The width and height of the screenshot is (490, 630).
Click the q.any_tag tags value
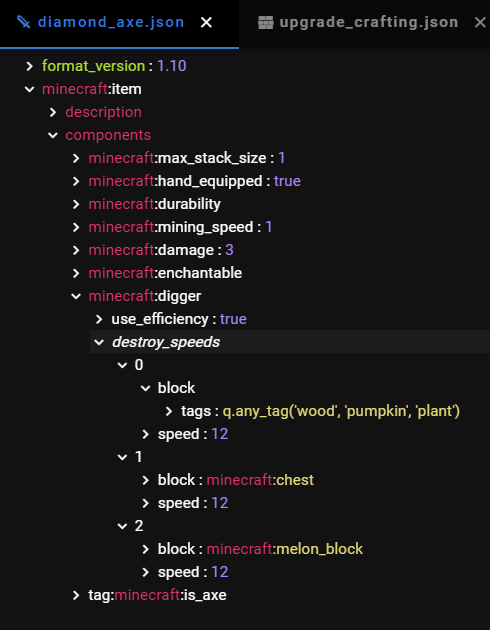341,411
